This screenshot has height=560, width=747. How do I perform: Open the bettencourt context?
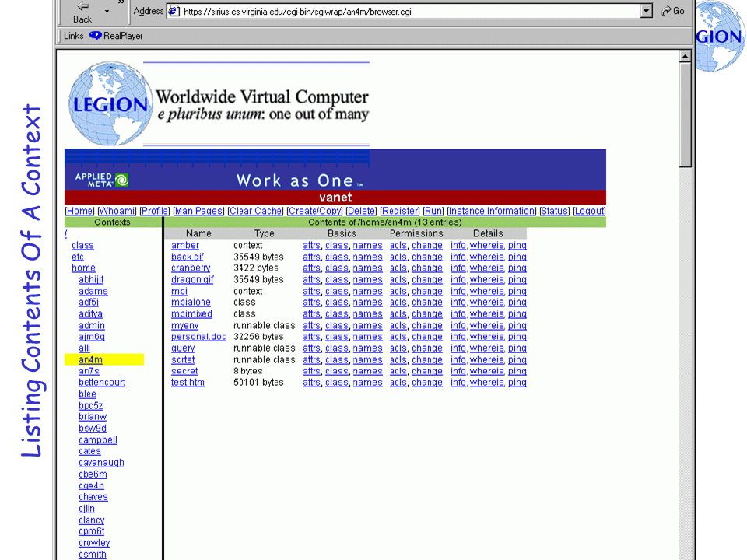(x=102, y=383)
